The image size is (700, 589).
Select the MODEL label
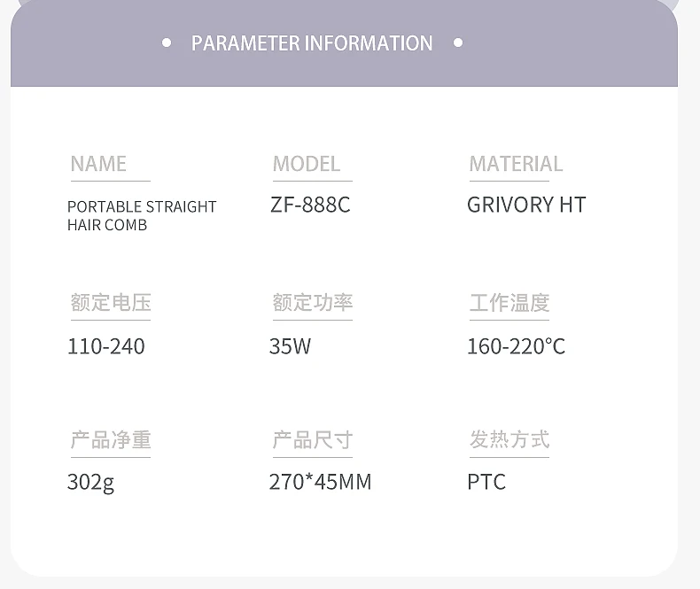click(x=307, y=164)
